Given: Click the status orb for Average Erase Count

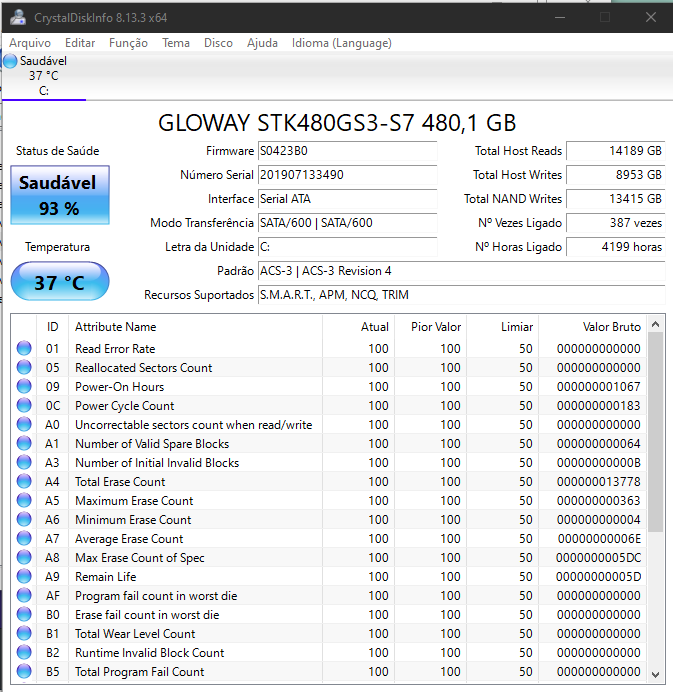Looking at the screenshot, I should pos(24,538).
